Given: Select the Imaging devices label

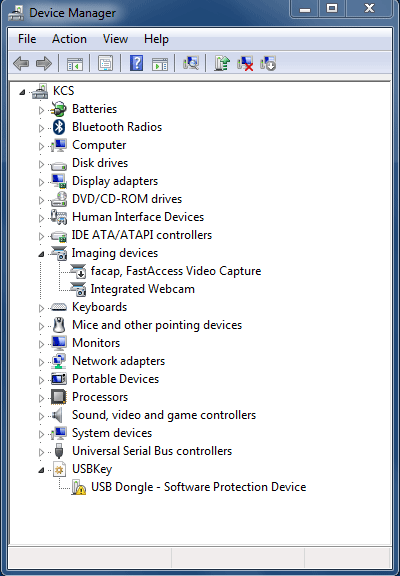Looking at the screenshot, I should click(x=115, y=253).
